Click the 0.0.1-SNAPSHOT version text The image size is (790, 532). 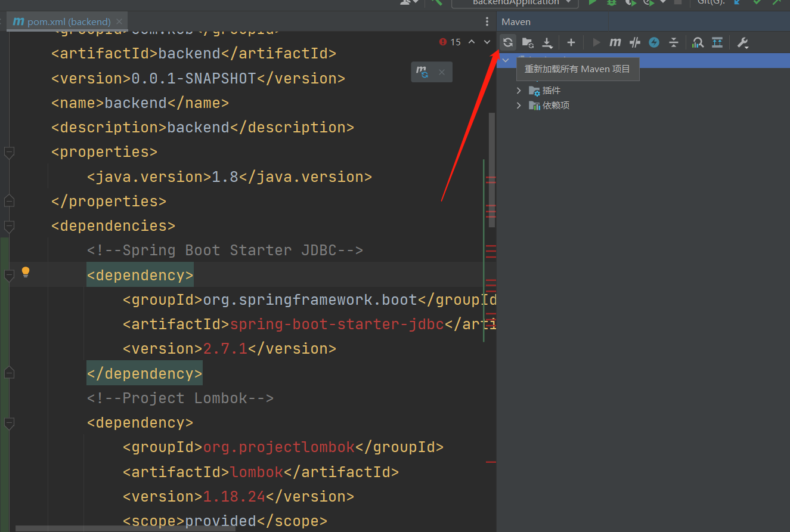point(193,79)
